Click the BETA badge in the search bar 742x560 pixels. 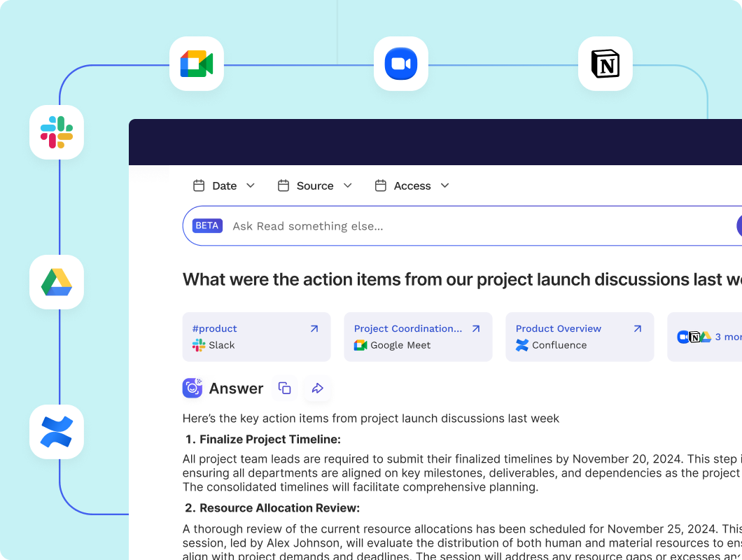pyautogui.click(x=206, y=225)
